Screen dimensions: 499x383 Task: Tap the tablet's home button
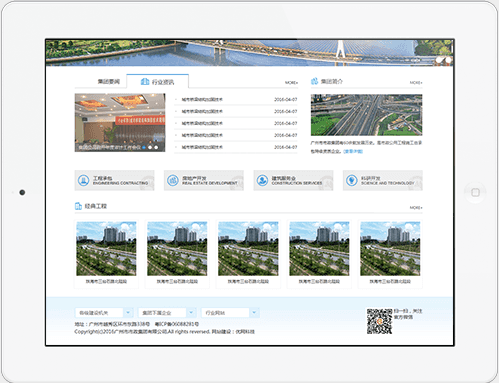coord(475,192)
